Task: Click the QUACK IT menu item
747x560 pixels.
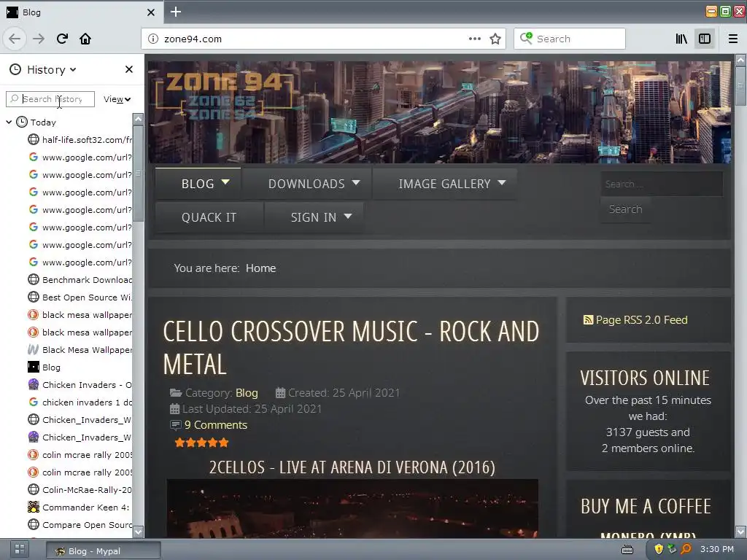Action: tap(209, 217)
